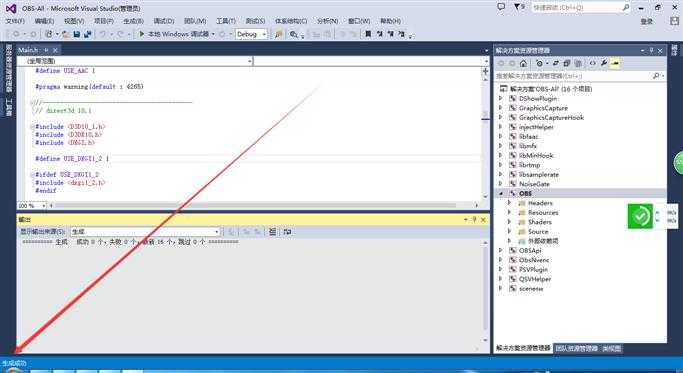
Task: Expand the DShowPlugin project node
Action: click(x=500, y=98)
